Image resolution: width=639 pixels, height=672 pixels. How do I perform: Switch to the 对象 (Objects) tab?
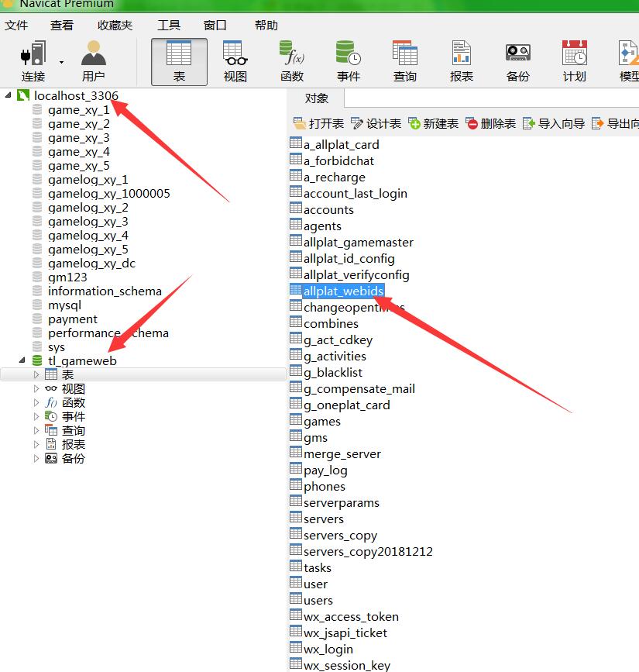[316, 98]
